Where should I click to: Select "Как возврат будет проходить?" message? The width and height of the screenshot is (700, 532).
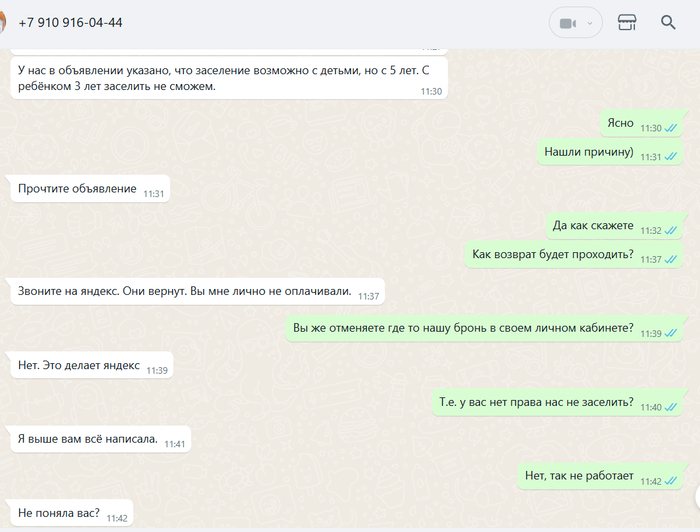[553, 255]
